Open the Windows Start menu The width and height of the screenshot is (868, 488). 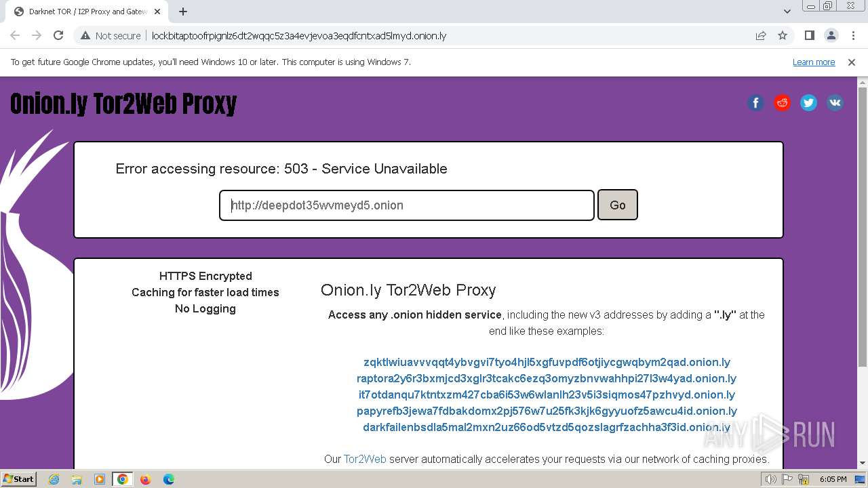tap(18, 479)
